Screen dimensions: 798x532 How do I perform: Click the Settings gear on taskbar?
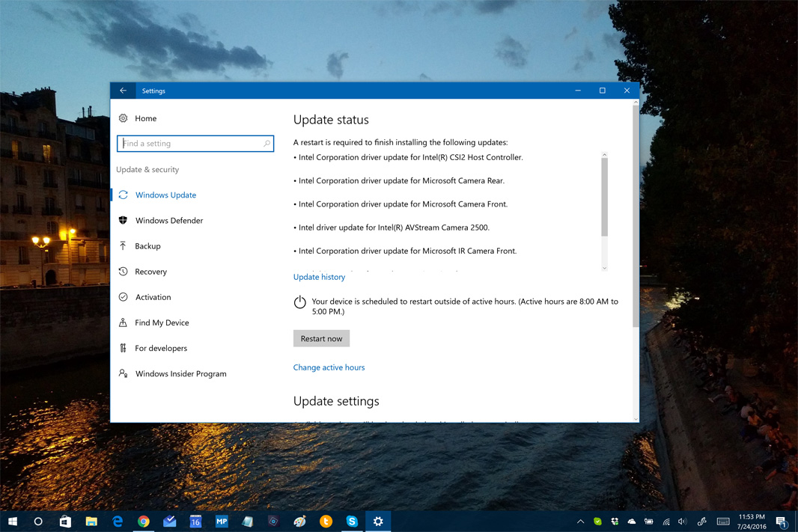377,522
